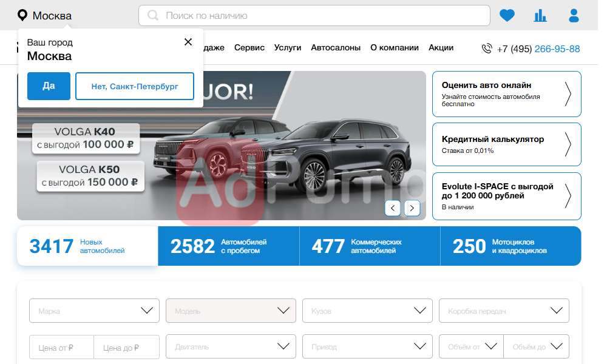Open favorites via the heart icon

(507, 16)
